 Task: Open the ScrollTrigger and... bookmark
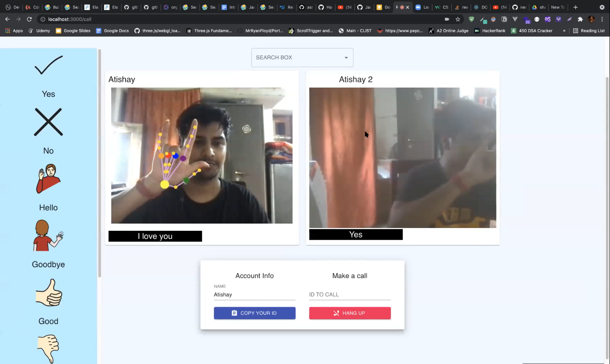pyautogui.click(x=310, y=31)
